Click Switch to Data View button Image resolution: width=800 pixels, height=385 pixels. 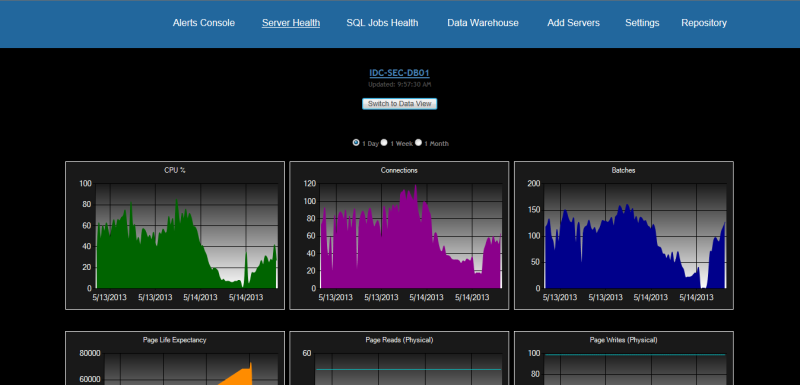tap(399, 104)
